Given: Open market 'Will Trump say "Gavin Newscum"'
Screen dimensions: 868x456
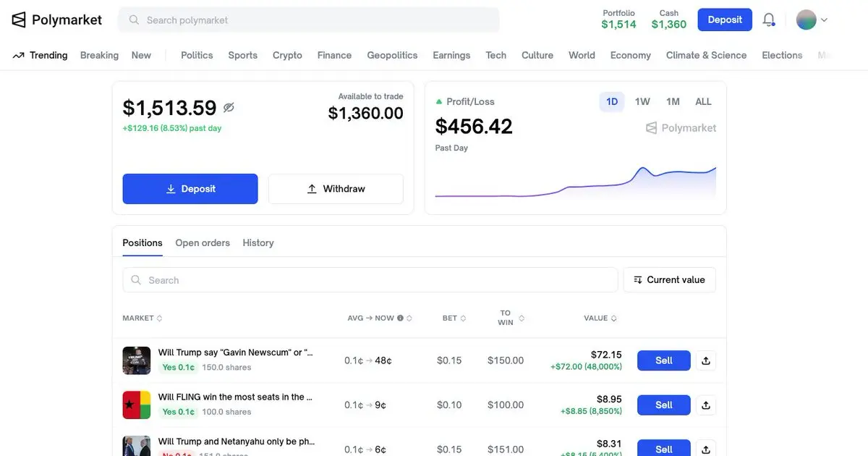Looking at the screenshot, I should pyautogui.click(x=236, y=352).
